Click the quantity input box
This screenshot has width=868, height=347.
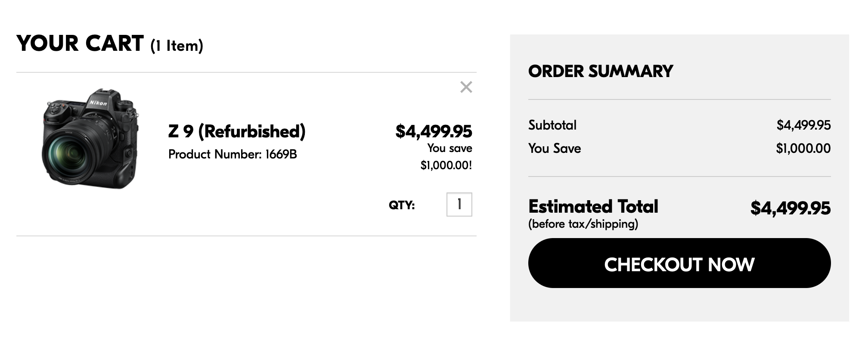459,204
